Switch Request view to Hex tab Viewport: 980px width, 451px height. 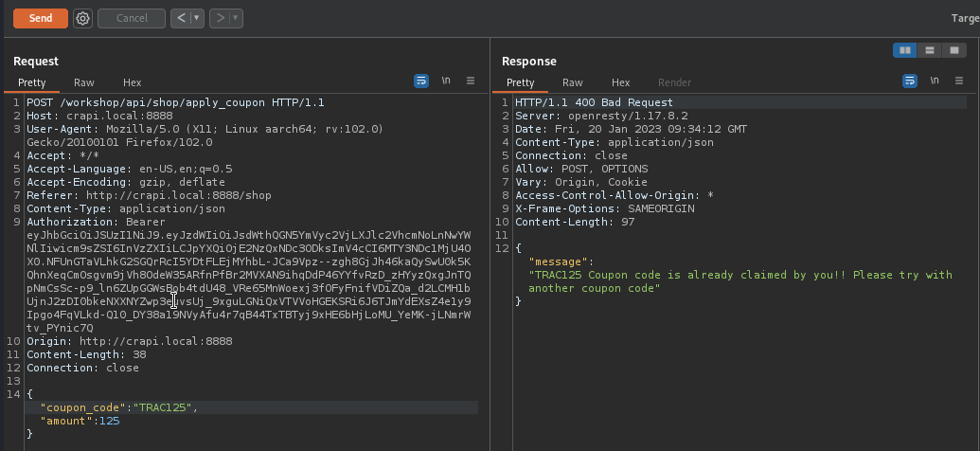point(132,82)
